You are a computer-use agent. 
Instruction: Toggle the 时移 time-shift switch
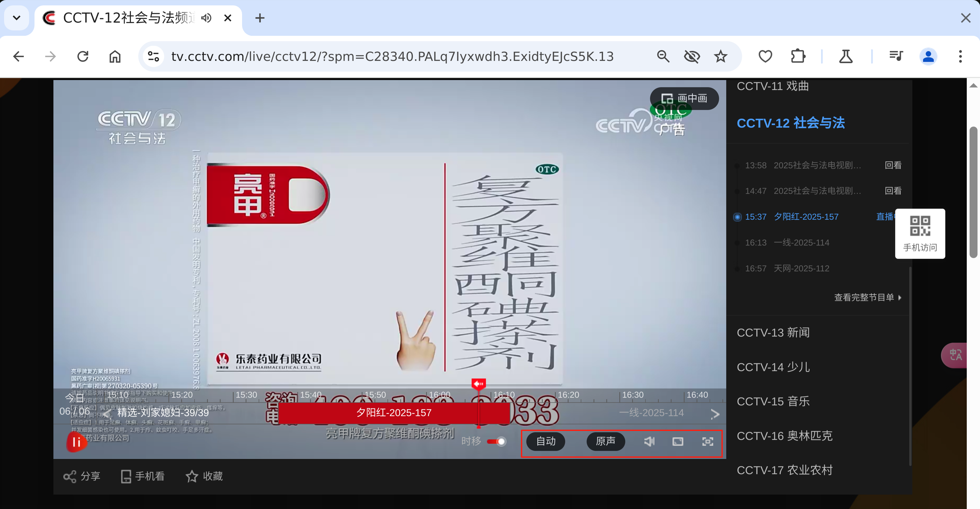(x=497, y=442)
